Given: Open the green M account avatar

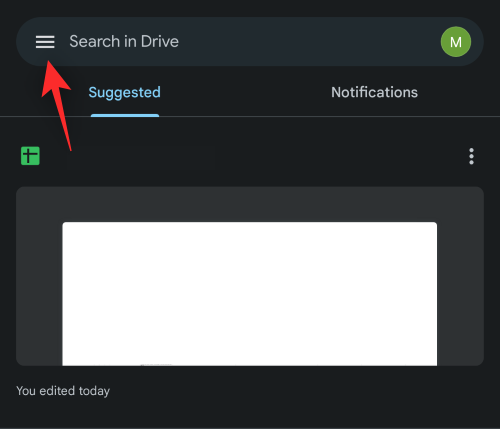Looking at the screenshot, I should tap(456, 42).
